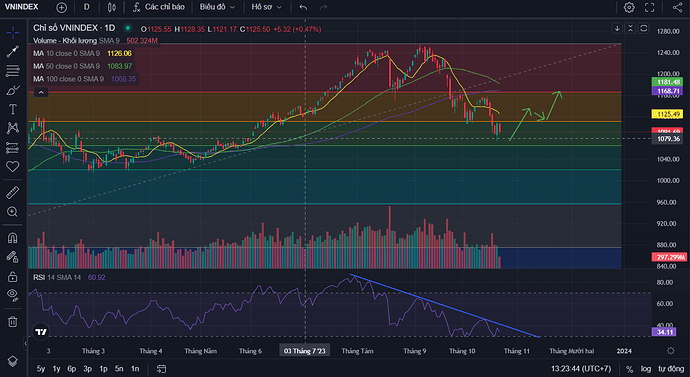This screenshot has width=690, height=377.
Task: Open the prediction and measurement tools
Action: pos(13,147)
